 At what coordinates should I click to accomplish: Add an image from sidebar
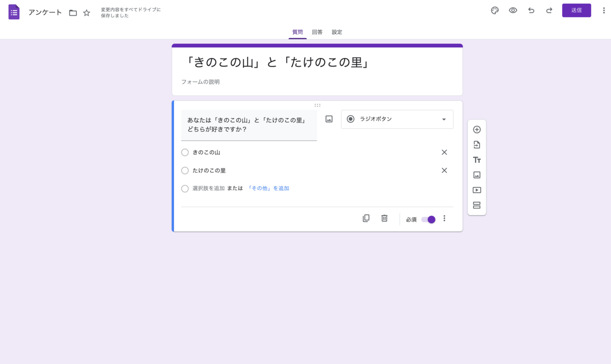pyautogui.click(x=477, y=175)
